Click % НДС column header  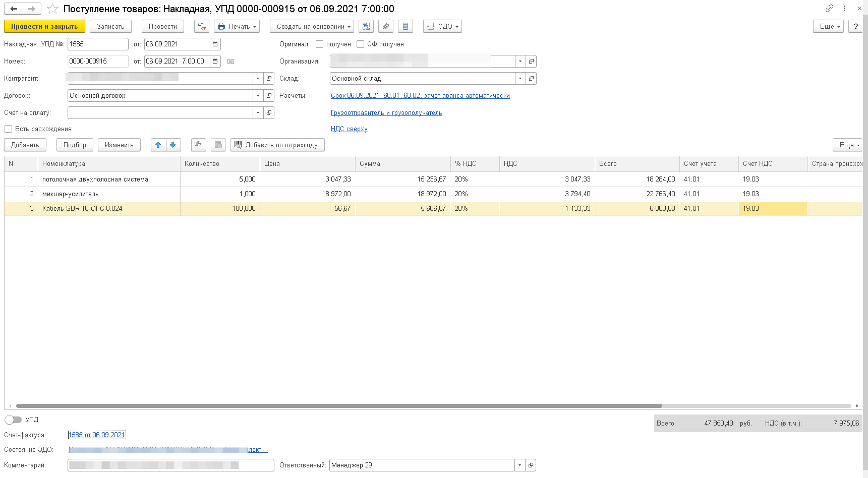pyautogui.click(x=475, y=164)
